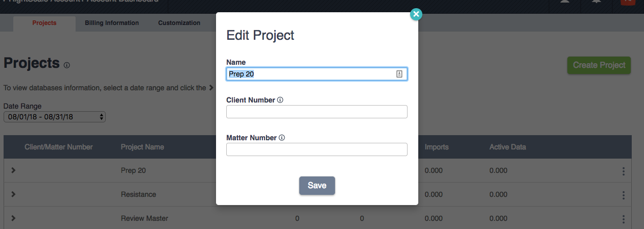The image size is (644, 229).
Task: Switch to the Billing Information tab
Action: 112,23
